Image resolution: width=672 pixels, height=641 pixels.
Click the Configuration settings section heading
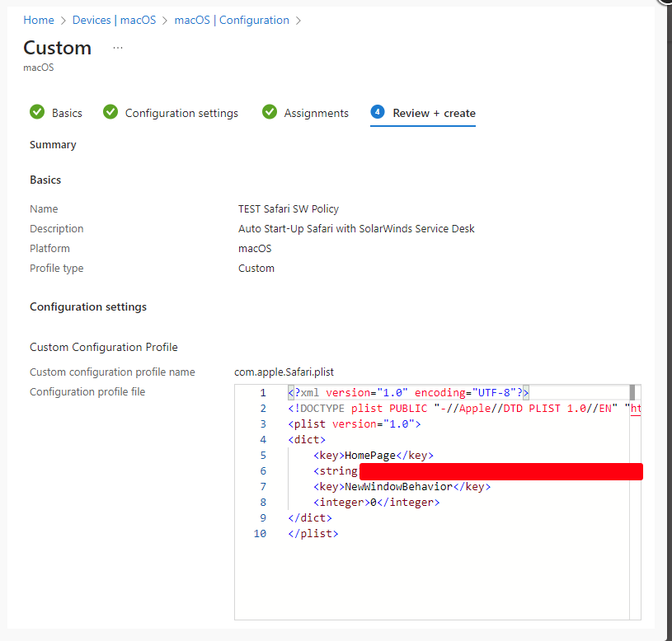tap(88, 307)
